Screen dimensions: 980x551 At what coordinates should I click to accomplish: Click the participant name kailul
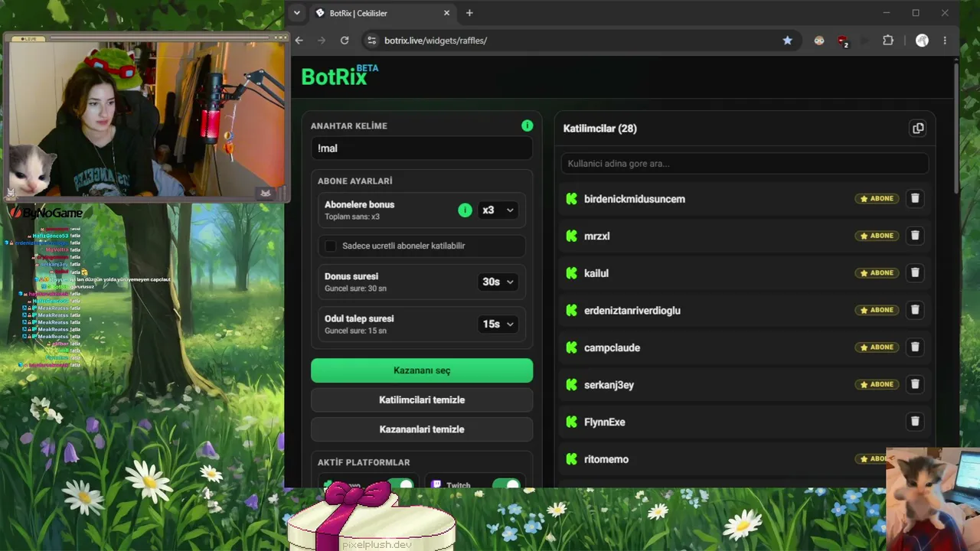(596, 273)
